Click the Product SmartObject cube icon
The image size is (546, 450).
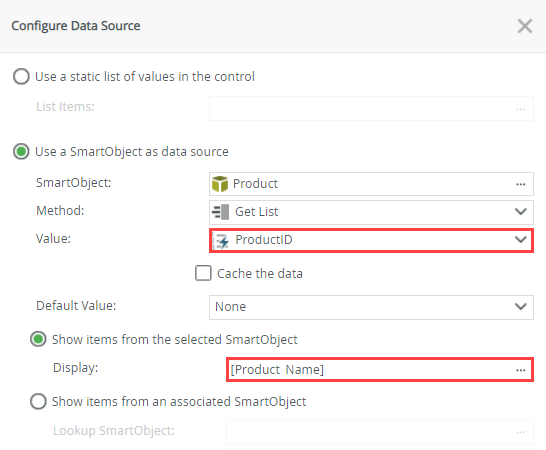220,184
